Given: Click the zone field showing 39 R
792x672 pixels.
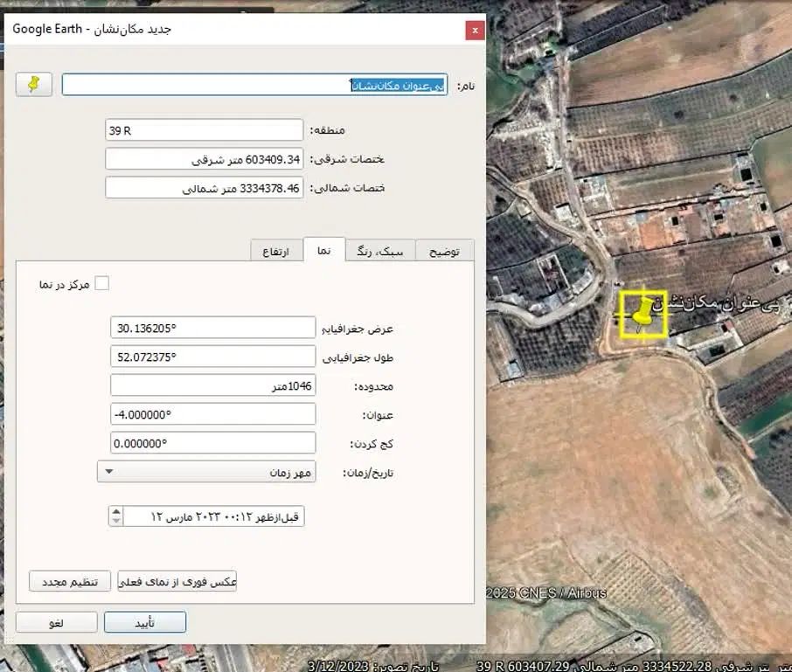Looking at the screenshot, I should click(x=204, y=130).
